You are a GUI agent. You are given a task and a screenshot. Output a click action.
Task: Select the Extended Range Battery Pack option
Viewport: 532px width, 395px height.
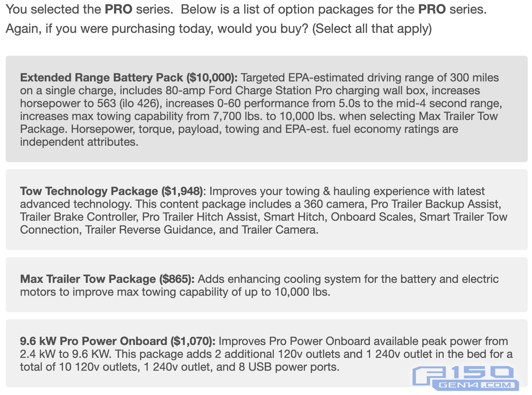[266, 109]
